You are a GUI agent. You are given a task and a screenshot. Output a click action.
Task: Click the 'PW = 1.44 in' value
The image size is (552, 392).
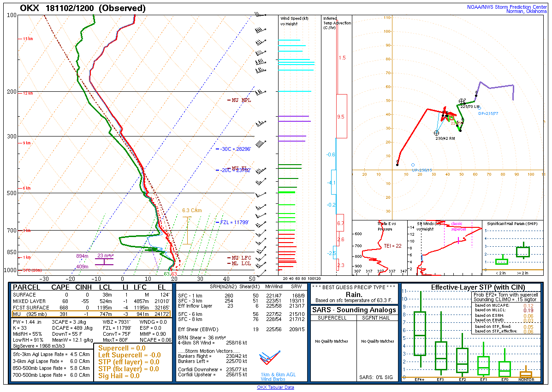[27, 322]
